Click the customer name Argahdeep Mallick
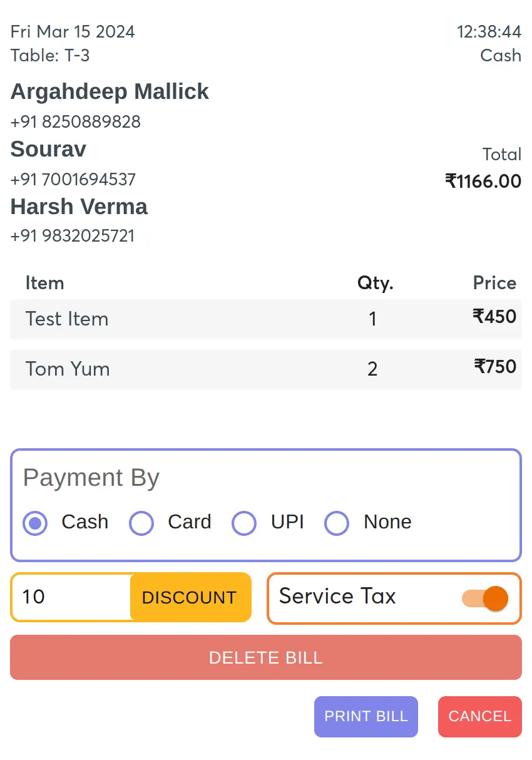Image resolution: width=532 pixels, height=760 pixels. point(110,91)
